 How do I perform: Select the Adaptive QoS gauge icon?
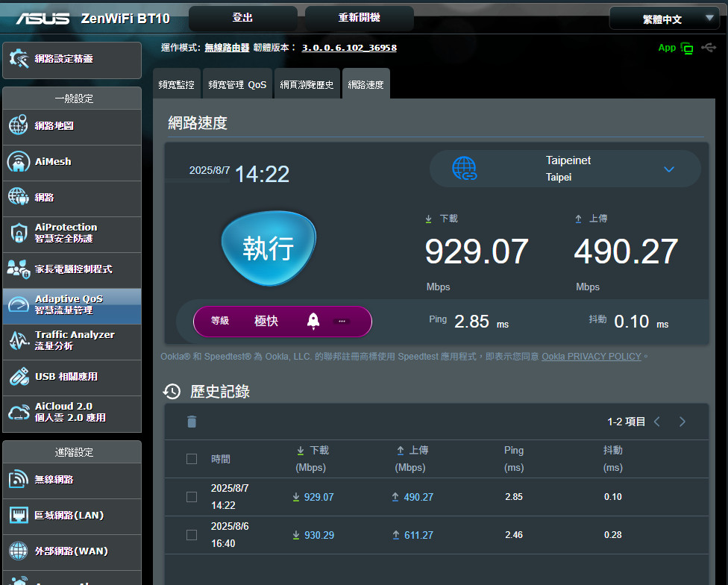(x=19, y=304)
